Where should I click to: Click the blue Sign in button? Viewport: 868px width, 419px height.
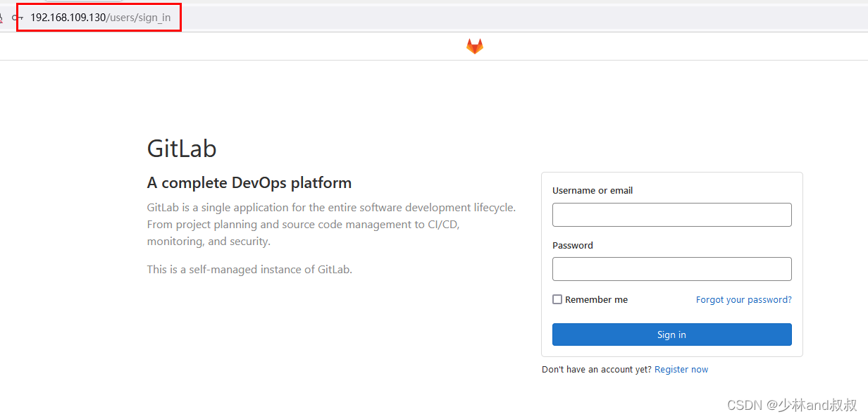coord(671,334)
